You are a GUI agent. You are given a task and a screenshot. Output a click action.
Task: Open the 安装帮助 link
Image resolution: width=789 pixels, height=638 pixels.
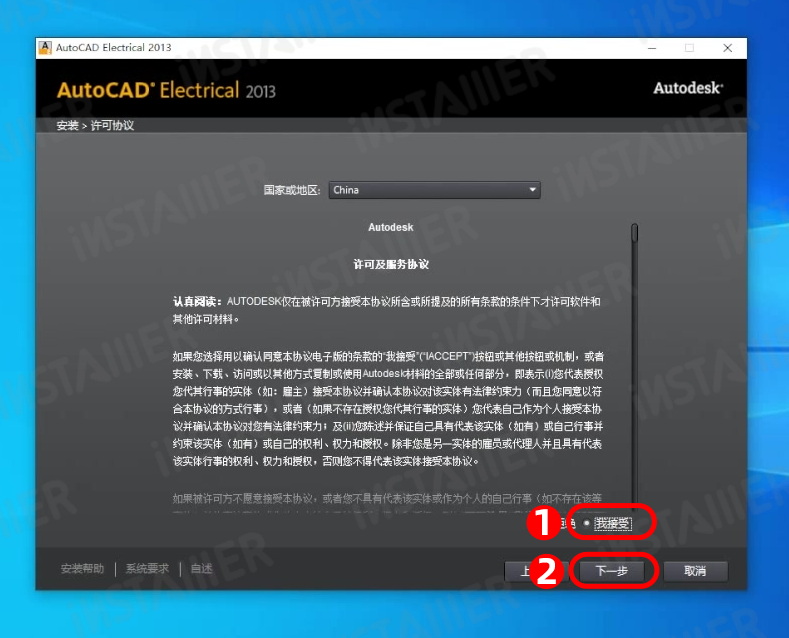83,569
